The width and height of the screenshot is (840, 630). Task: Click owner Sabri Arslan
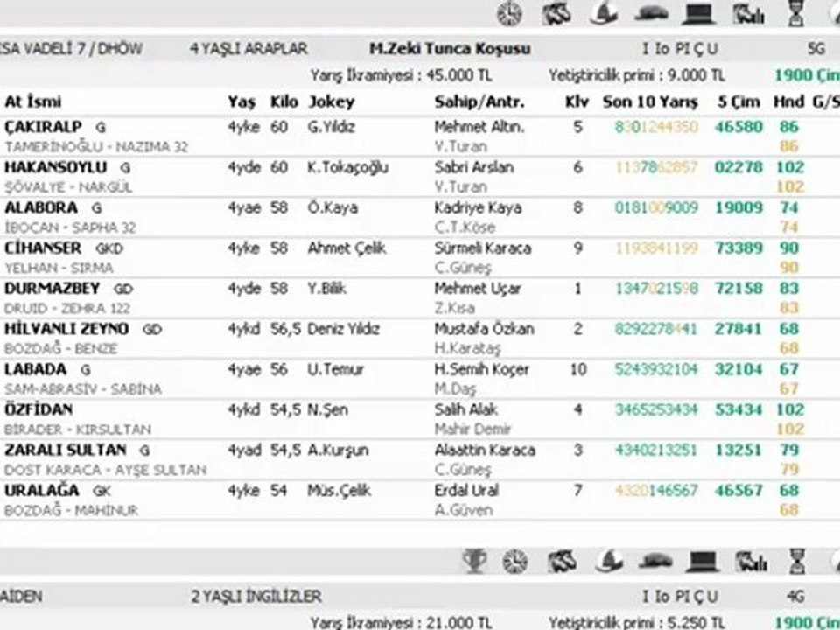tap(474, 167)
